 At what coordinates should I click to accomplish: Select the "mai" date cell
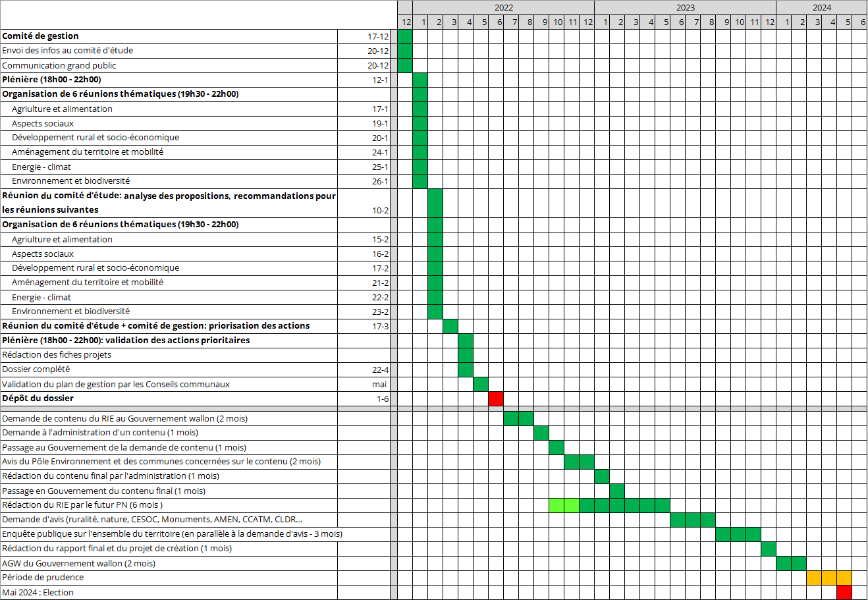coord(379,384)
